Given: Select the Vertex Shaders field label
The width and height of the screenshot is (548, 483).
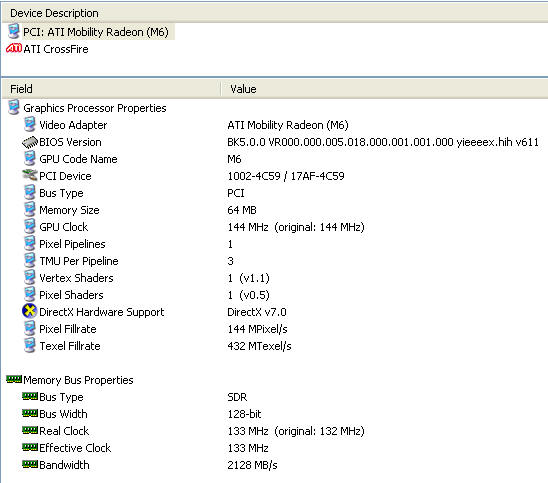Looking at the screenshot, I should (x=76, y=278).
